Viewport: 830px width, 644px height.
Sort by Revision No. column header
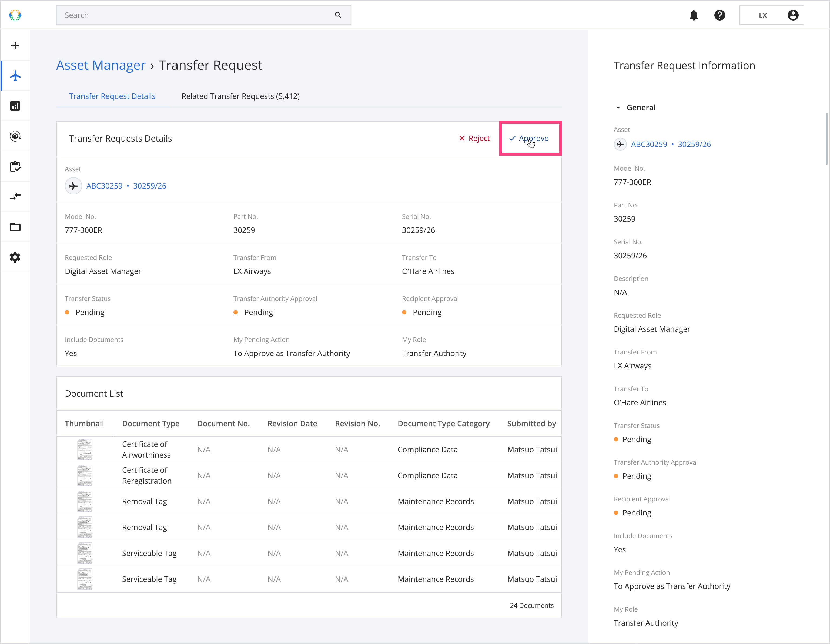click(358, 424)
